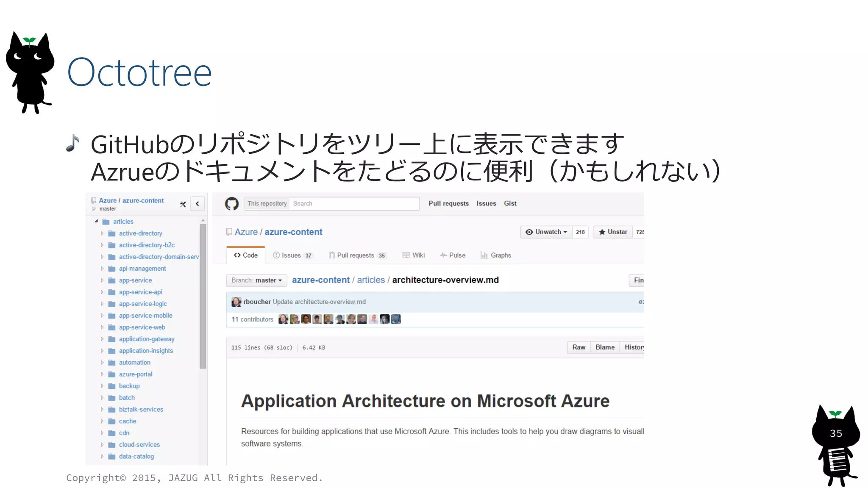Open Gist in top navigation
The width and height of the screenshot is (868, 488).
tap(510, 204)
